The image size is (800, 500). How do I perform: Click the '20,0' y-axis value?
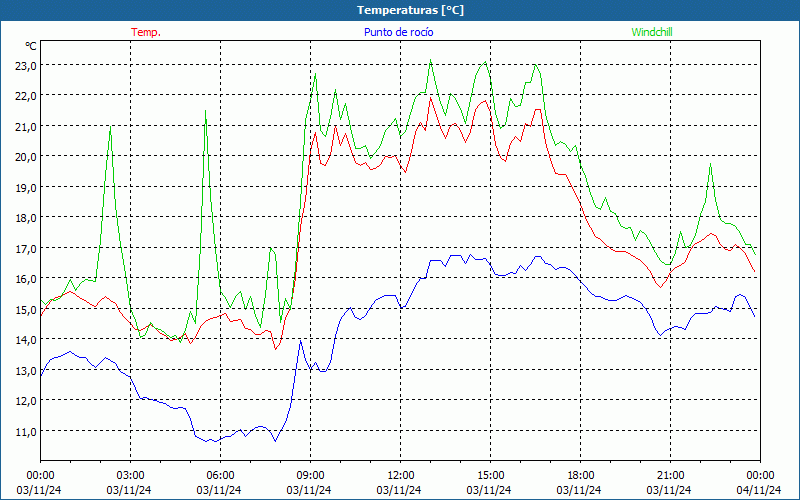26,157
